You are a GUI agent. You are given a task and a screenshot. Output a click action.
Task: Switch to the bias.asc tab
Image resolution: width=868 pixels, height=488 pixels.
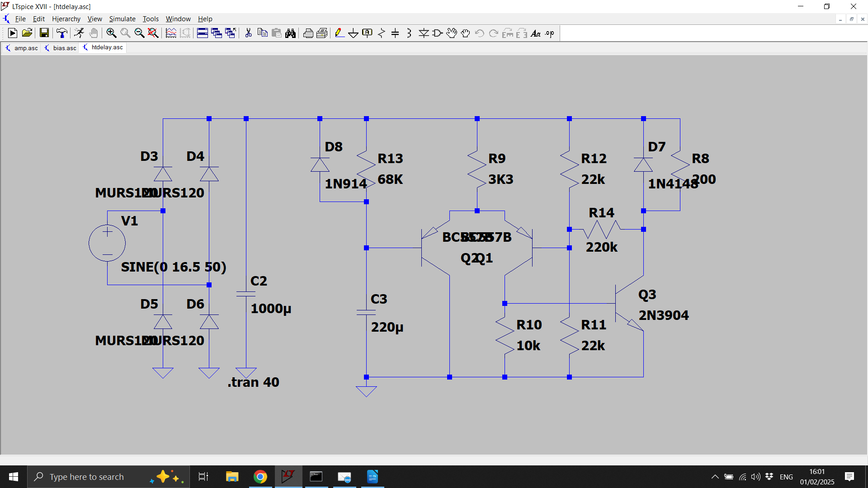[x=60, y=48]
